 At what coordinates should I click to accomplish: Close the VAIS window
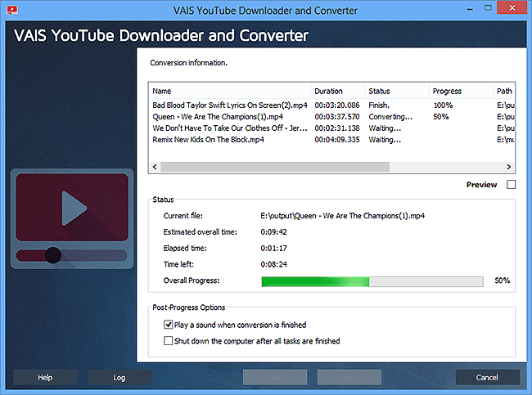click(512, 7)
